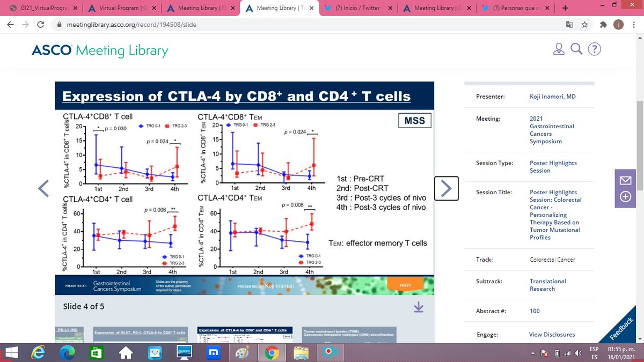Open File Explorer from the taskbar
Viewport: 644px width, 362px height.
click(301, 352)
